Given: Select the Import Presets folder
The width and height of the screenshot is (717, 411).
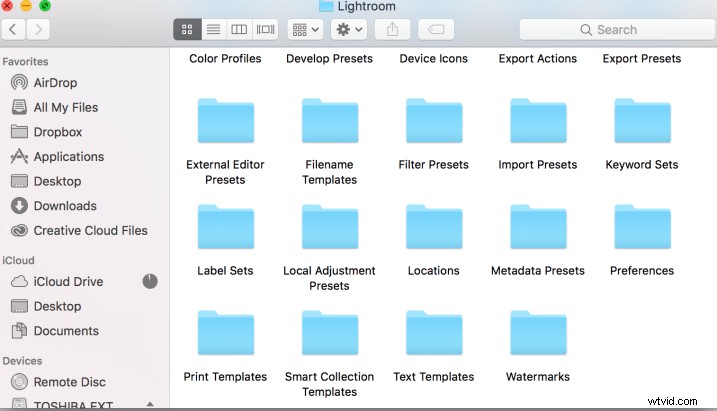Looking at the screenshot, I should point(538,121).
